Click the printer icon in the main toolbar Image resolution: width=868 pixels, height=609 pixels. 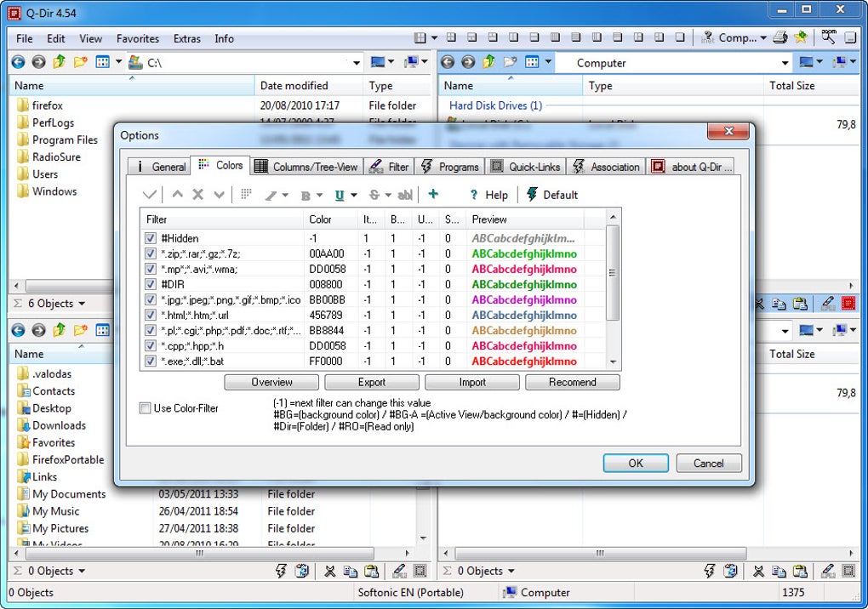780,37
